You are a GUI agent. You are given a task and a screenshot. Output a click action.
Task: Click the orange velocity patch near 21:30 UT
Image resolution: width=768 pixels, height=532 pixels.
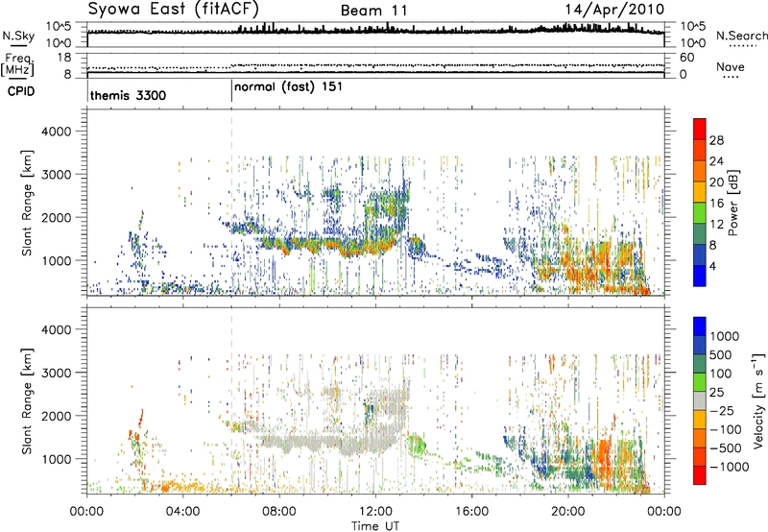tap(604, 458)
